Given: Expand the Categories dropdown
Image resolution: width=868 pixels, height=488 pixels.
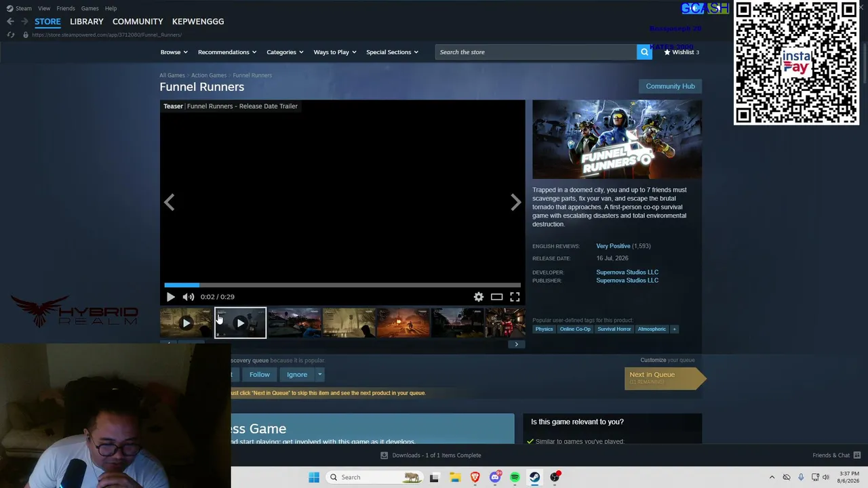Looking at the screenshot, I should click(x=285, y=52).
